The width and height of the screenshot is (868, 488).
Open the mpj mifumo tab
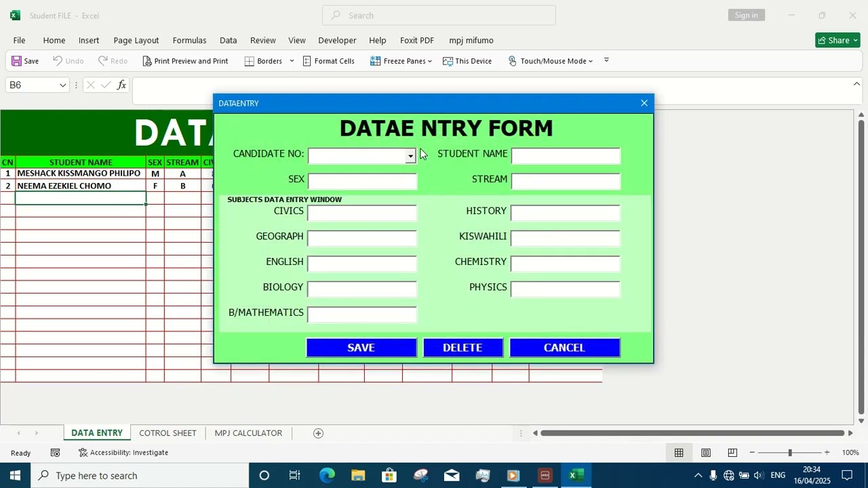point(471,40)
